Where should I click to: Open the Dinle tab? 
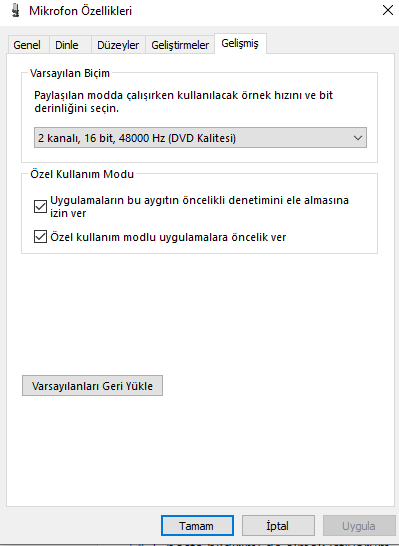(x=67, y=45)
